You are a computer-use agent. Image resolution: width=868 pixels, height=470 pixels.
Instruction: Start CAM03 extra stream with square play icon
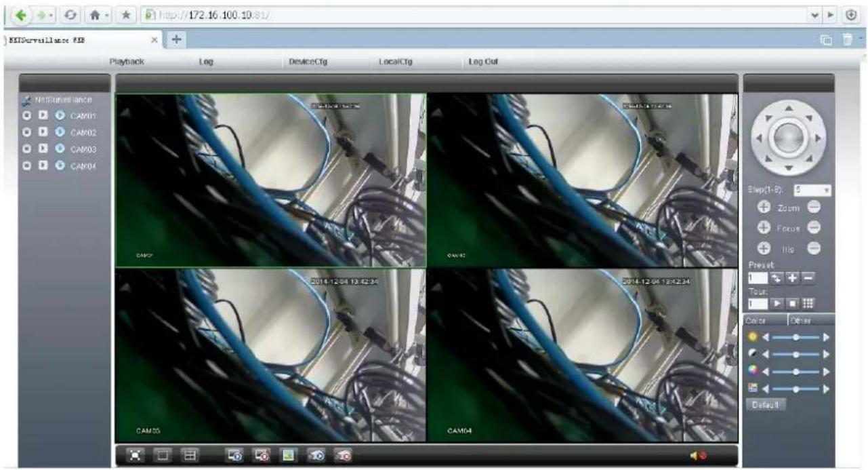click(43, 149)
